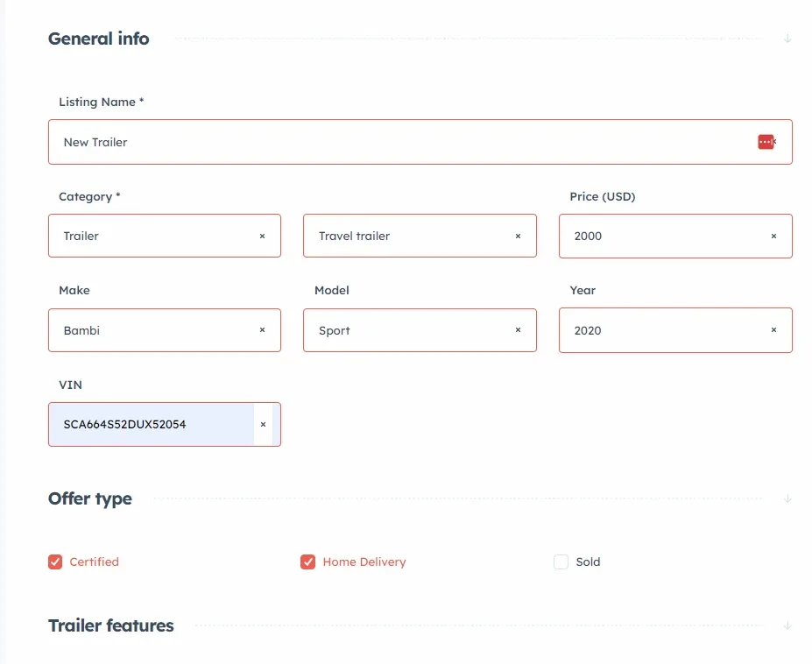The width and height of the screenshot is (812, 664).
Task: Focus the Listing Name input field
Action: [x=420, y=142]
